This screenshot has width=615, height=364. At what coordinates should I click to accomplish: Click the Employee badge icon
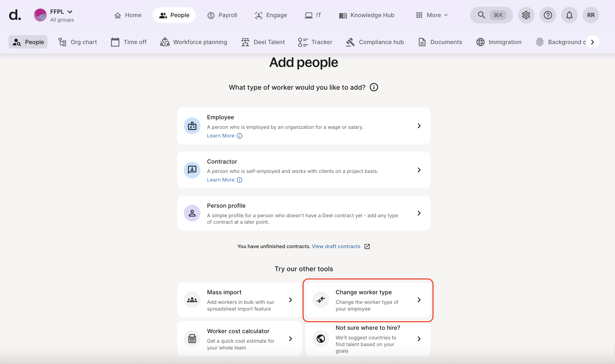192,126
